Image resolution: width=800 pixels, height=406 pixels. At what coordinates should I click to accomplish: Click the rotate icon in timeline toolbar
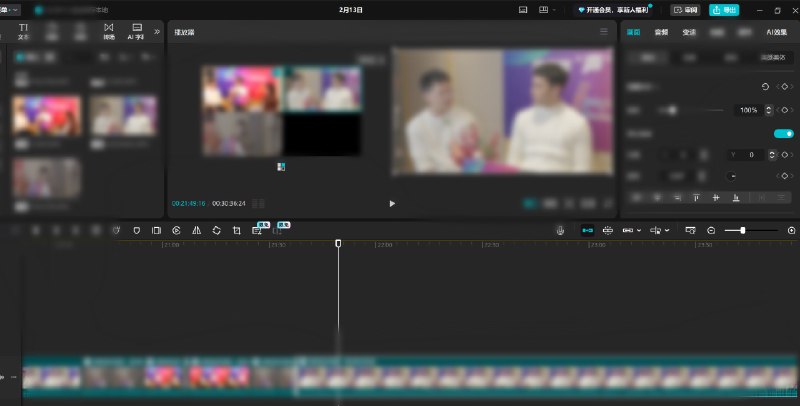216,230
